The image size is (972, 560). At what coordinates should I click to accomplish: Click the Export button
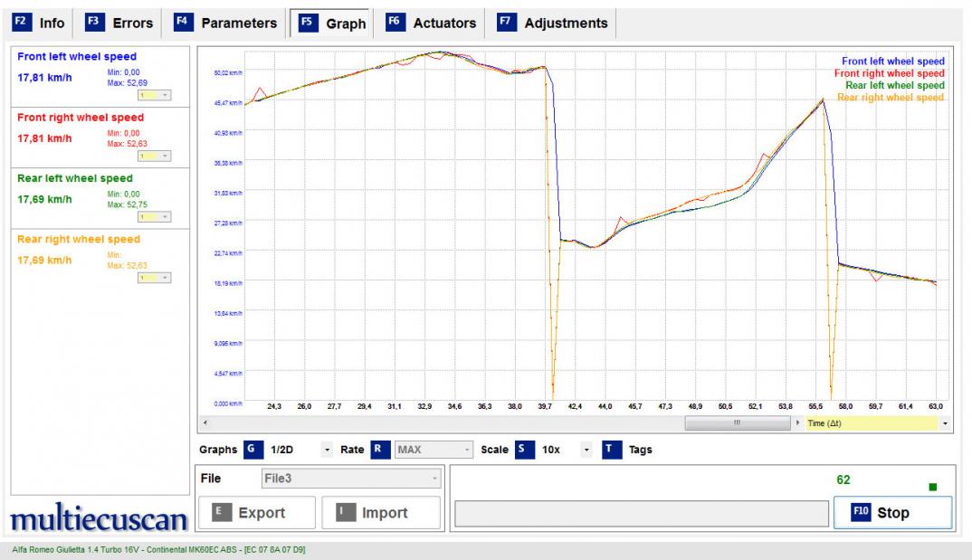pyautogui.click(x=257, y=512)
